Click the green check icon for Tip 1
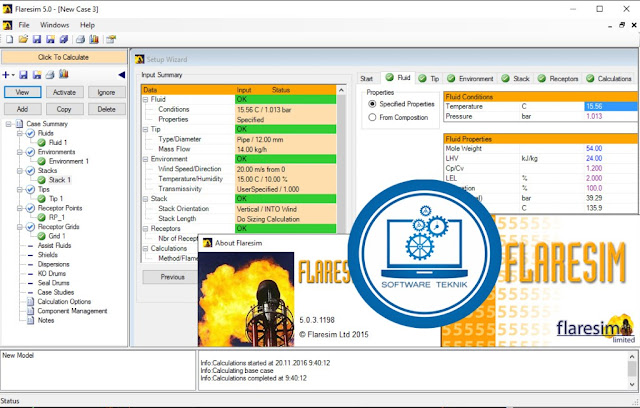 (42, 199)
